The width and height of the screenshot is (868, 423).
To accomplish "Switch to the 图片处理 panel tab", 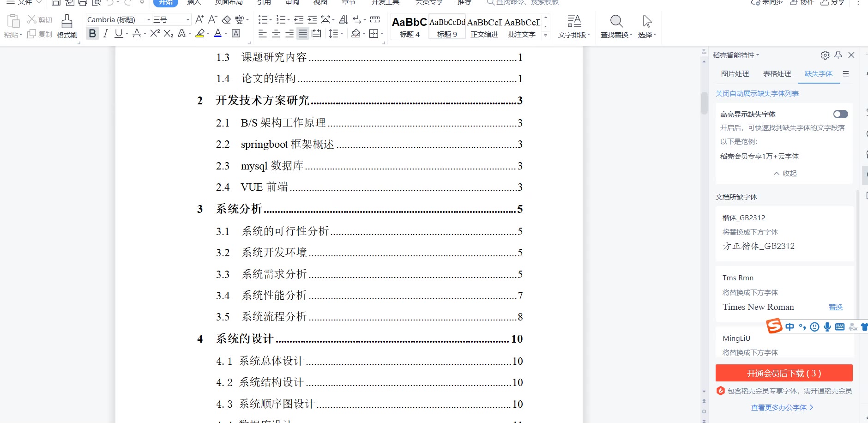I will click(x=735, y=74).
